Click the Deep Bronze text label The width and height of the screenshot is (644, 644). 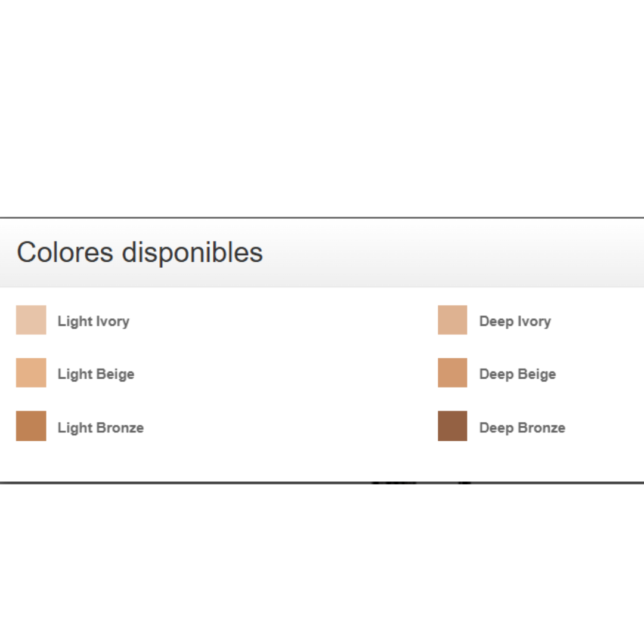522,428
